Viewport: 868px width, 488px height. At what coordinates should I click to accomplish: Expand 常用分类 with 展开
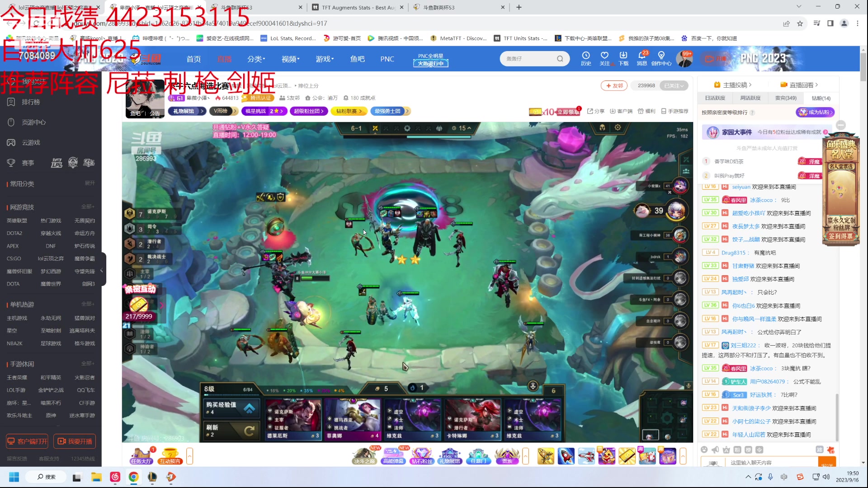90,183
